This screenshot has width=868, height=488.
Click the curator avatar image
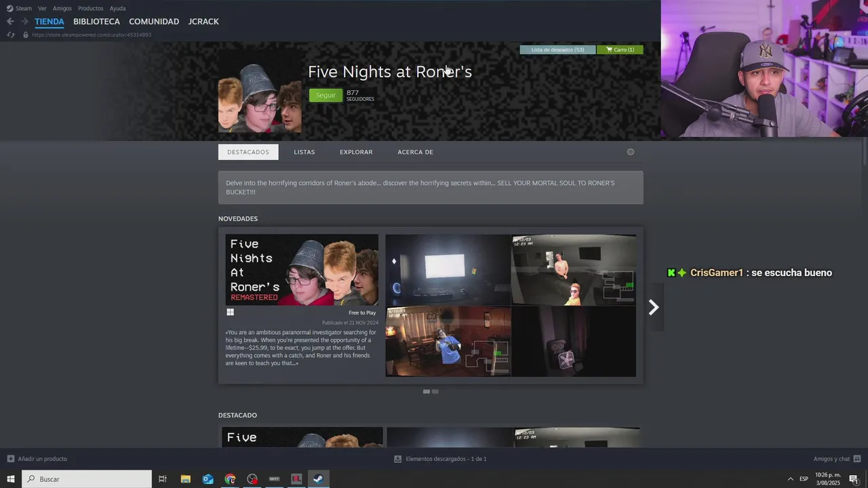coord(260,92)
